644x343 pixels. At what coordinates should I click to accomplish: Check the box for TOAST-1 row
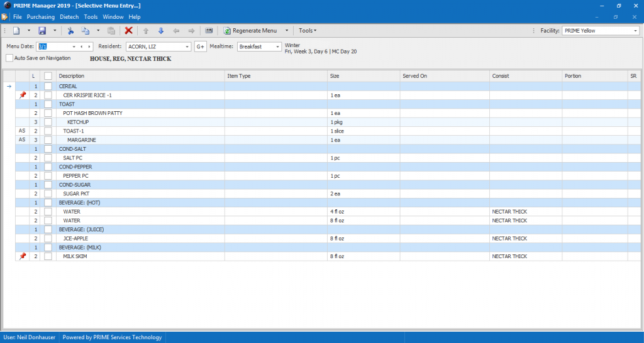point(48,131)
